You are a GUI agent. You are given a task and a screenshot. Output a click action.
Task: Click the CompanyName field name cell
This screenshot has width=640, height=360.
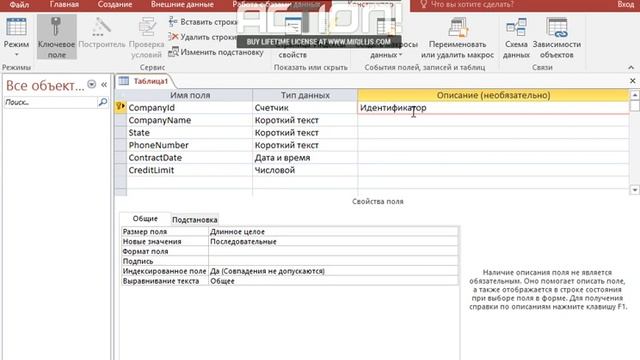pos(190,120)
